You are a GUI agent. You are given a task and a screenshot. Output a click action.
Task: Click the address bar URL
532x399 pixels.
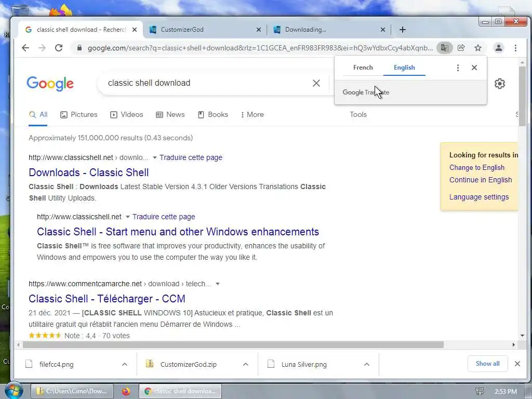(260, 48)
